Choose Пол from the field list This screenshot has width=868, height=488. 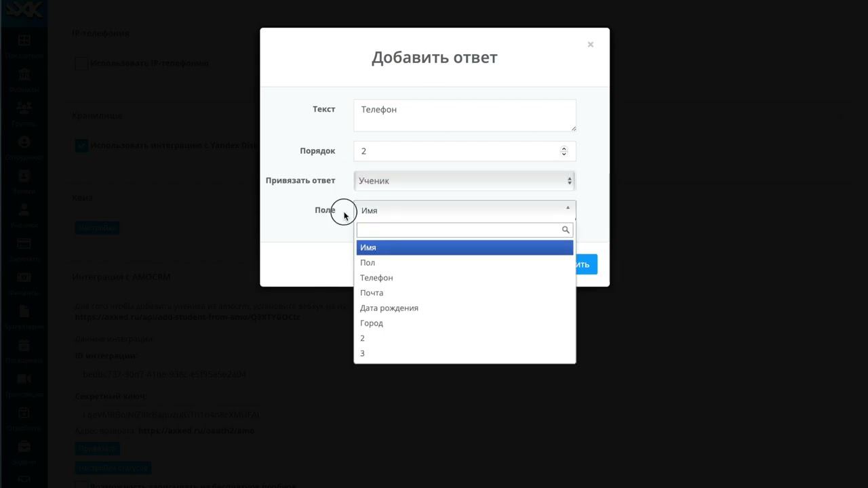pos(465,262)
